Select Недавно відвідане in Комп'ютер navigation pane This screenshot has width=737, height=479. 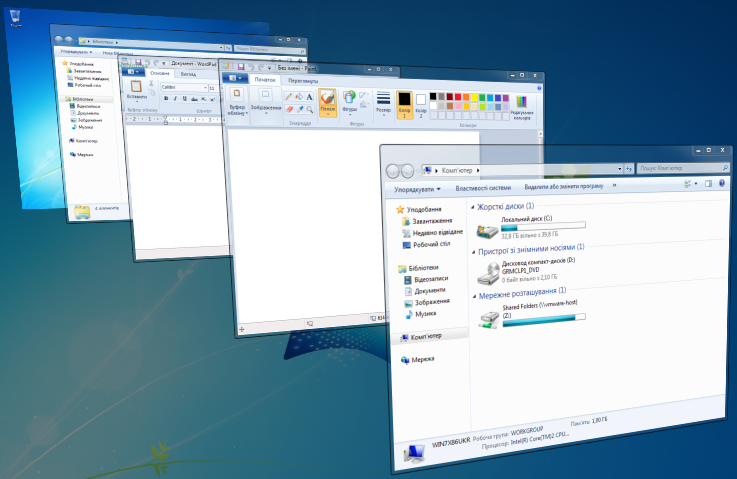(x=433, y=233)
